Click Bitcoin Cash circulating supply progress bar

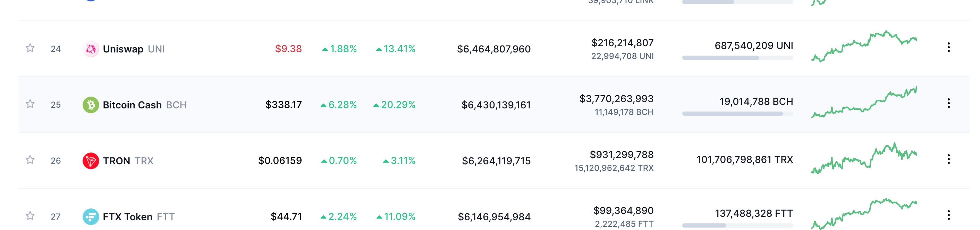(x=737, y=114)
